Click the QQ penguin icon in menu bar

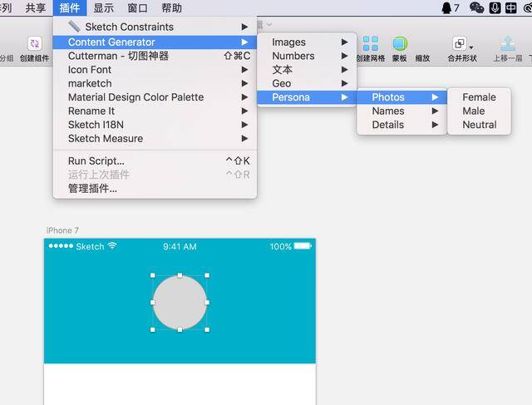(x=447, y=7)
